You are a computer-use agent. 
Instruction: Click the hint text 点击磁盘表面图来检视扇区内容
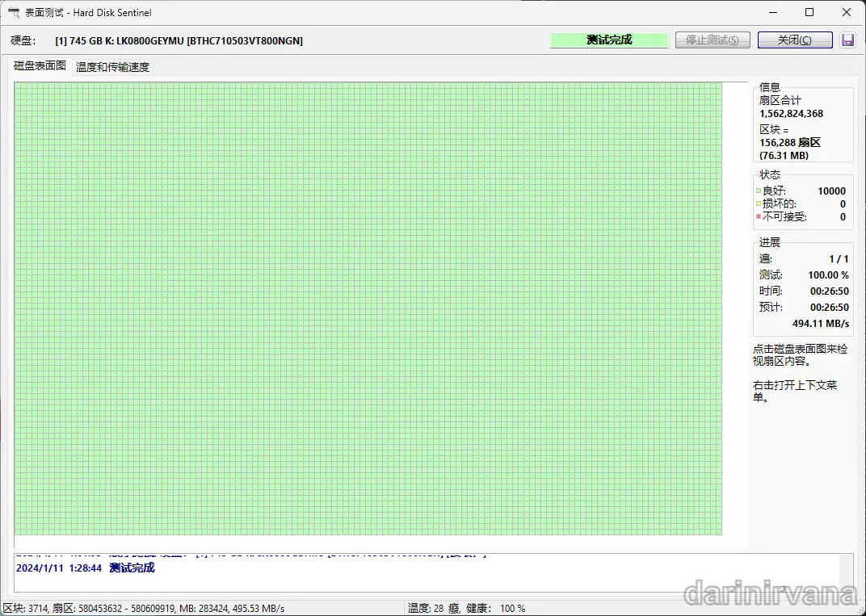pyautogui.click(x=800, y=355)
